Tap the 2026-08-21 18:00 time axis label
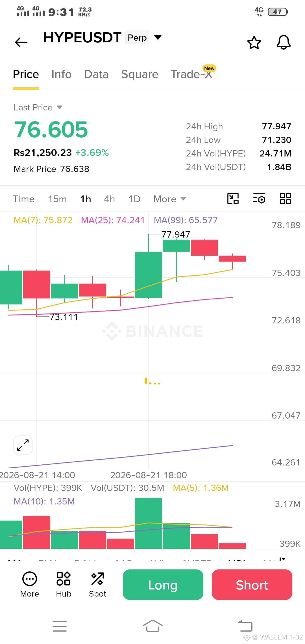 click(x=149, y=475)
